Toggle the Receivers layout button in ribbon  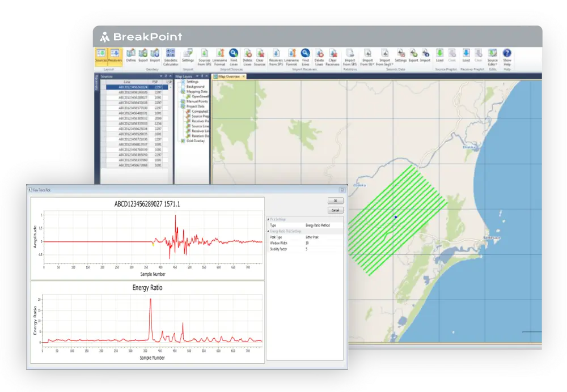(115, 56)
